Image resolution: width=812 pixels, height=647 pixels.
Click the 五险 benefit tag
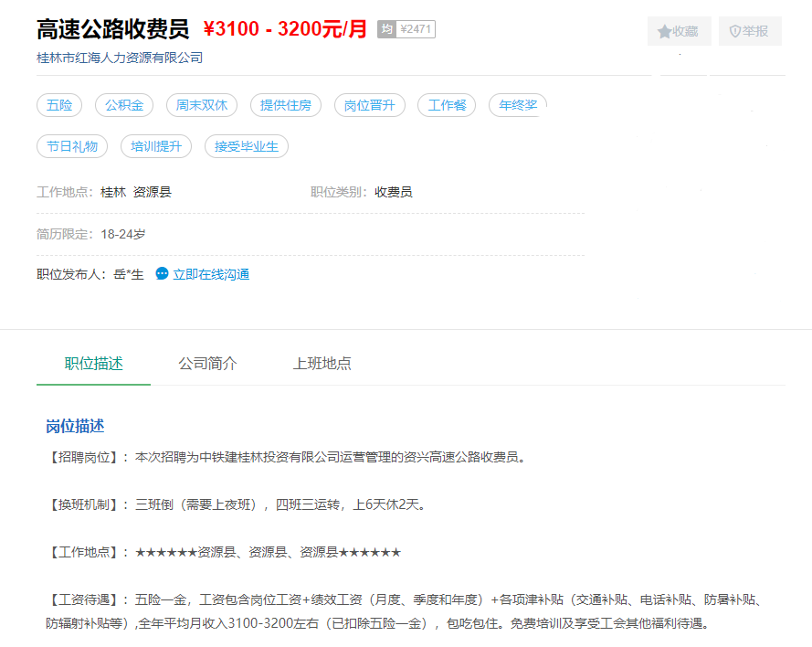click(59, 105)
